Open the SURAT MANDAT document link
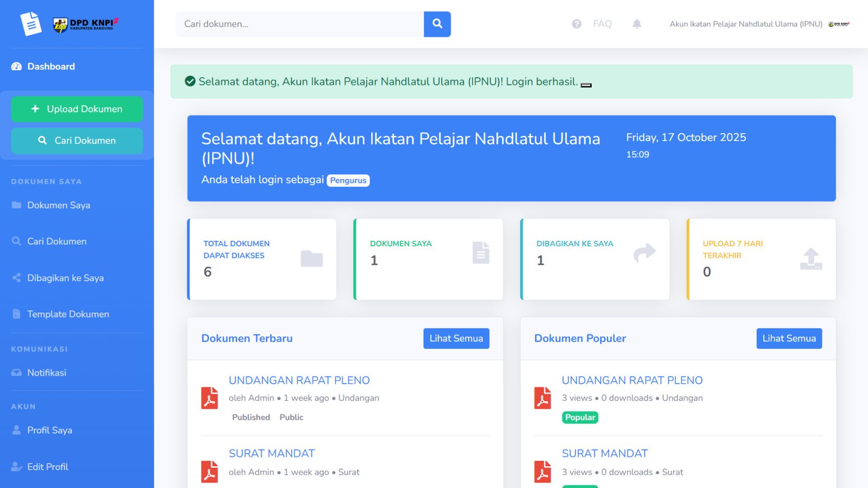Screen dimensions: 868x488 [271, 453]
